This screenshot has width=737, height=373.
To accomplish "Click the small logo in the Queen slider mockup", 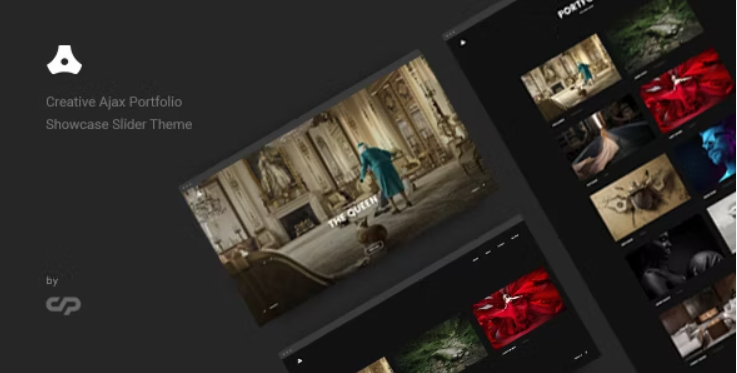I will 199,194.
